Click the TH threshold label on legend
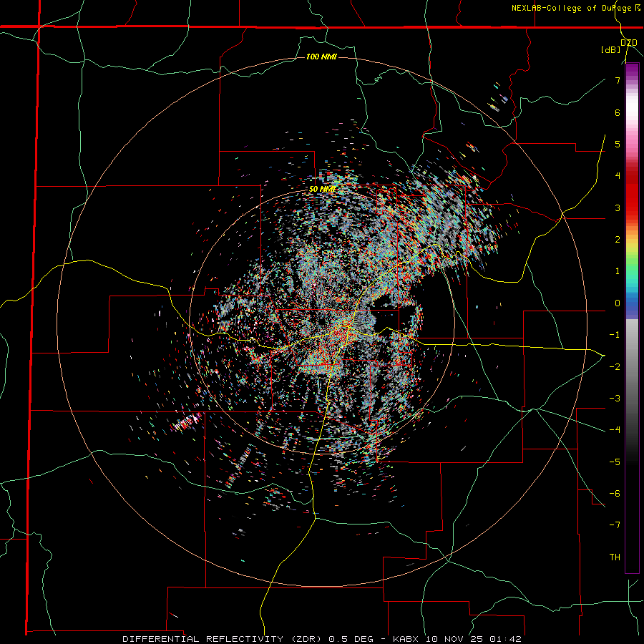The height and width of the screenshot is (644, 644). point(615,557)
